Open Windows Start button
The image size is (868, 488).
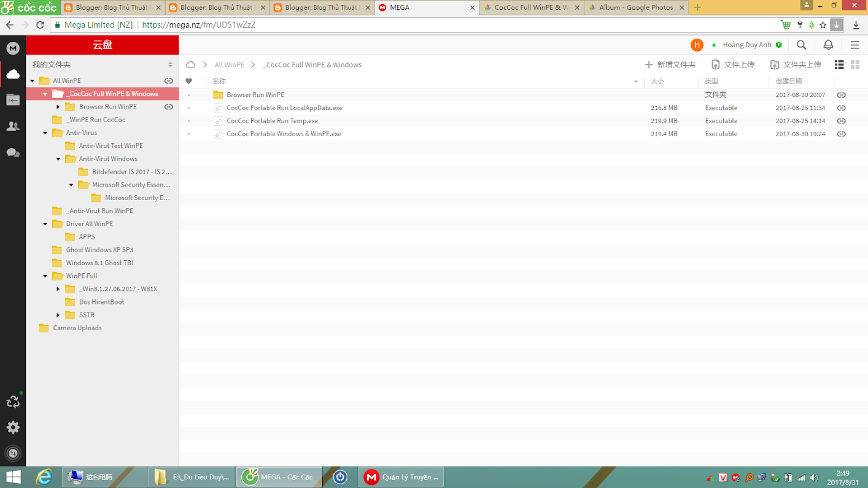coord(13,477)
